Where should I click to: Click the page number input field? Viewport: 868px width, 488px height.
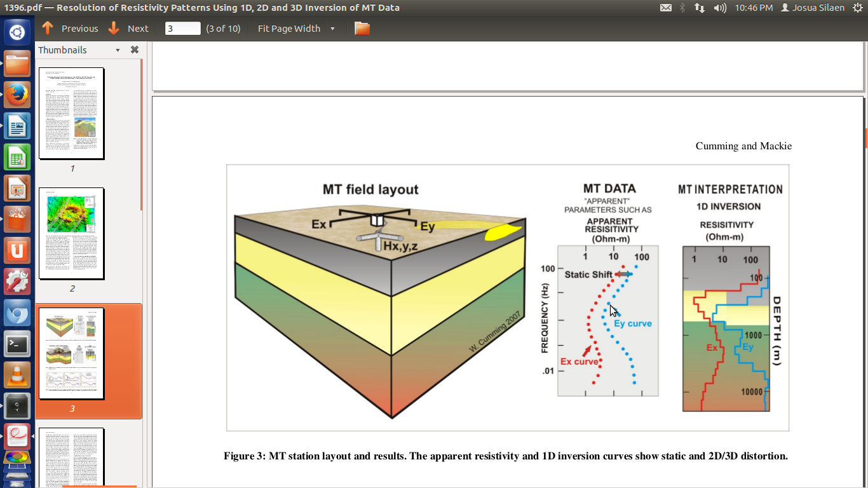point(182,28)
